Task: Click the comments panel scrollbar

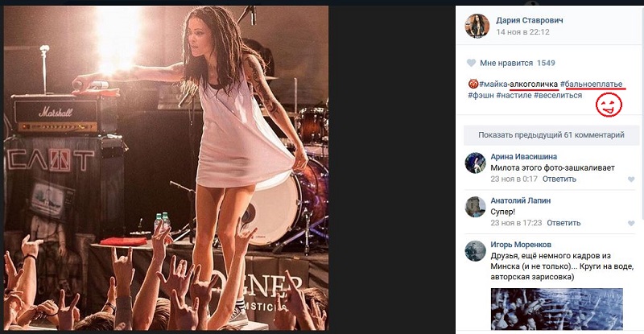Action: click(641, 161)
